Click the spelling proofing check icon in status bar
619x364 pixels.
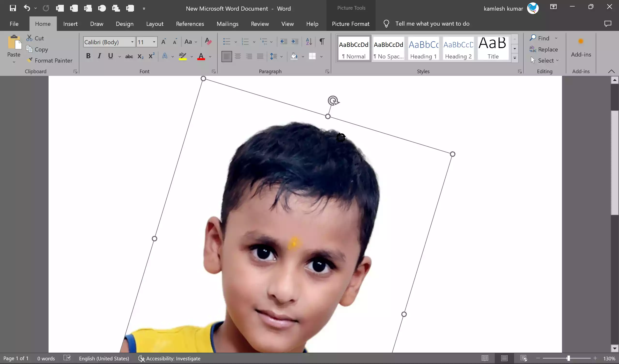point(67,358)
